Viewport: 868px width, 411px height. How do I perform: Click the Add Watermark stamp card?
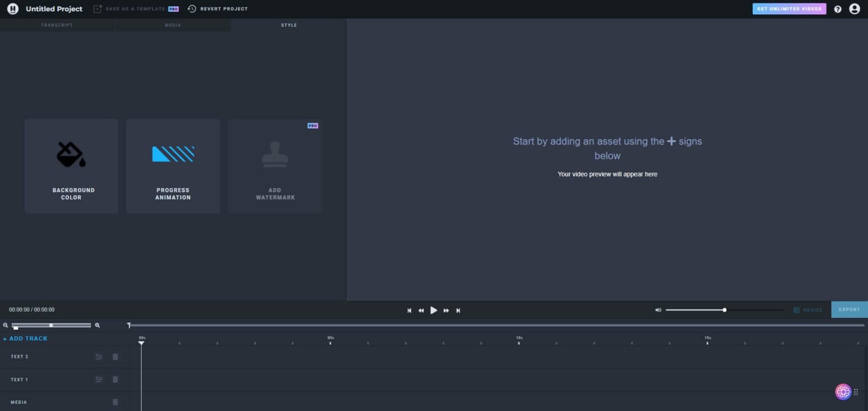[275, 166]
